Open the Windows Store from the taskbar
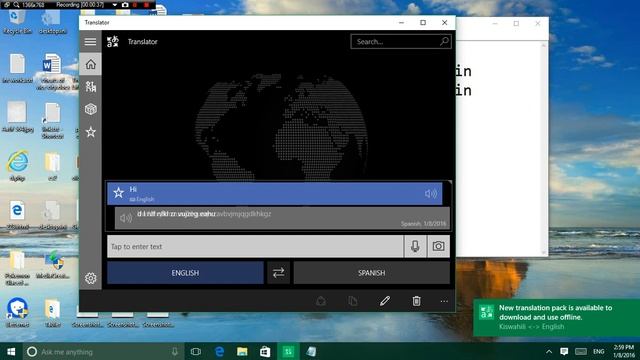640x360 pixels. click(x=265, y=351)
